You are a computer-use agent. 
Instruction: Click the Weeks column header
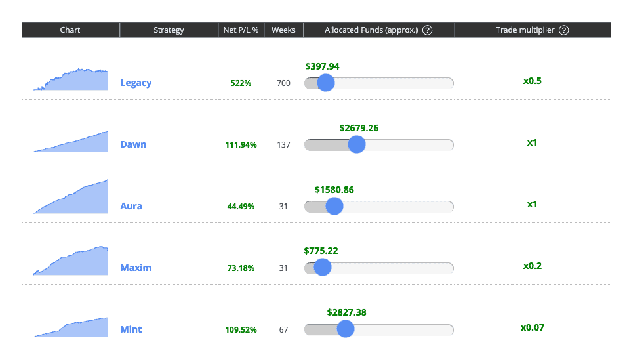(x=283, y=30)
